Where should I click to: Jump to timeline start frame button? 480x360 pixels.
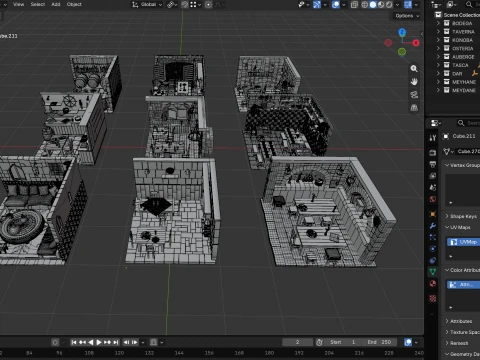point(74,342)
